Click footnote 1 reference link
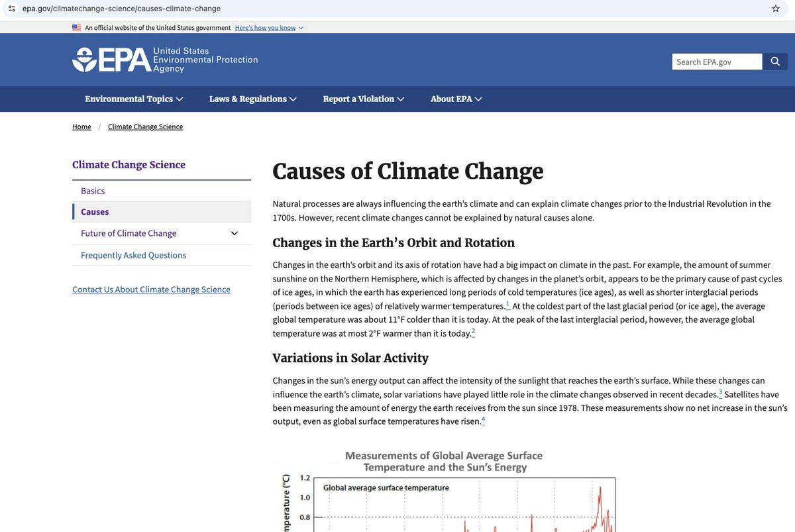 507,303
